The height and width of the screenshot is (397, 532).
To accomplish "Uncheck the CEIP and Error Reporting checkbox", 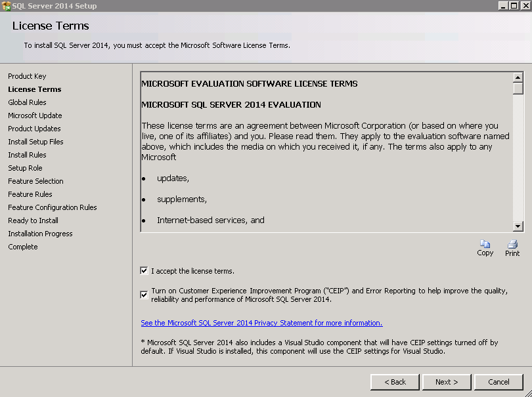I will [144, 295].
